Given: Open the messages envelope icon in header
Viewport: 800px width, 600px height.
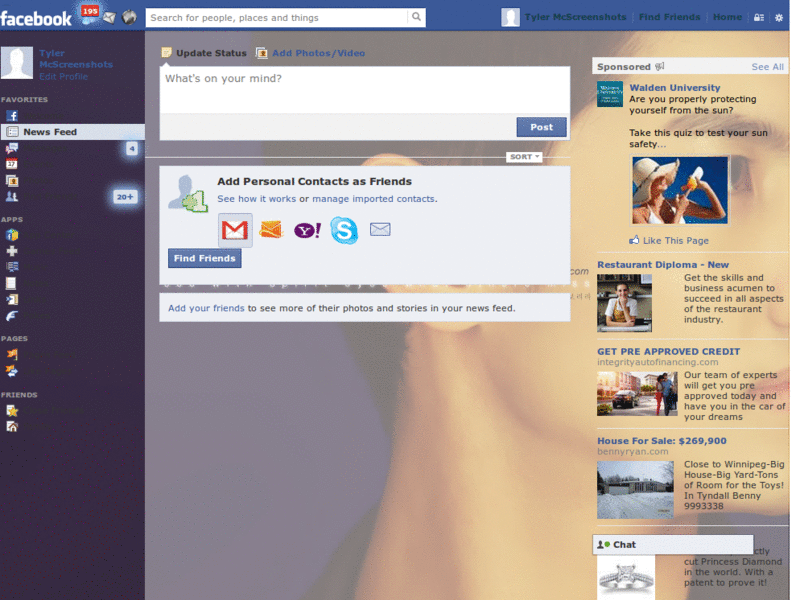Looking at the screenshot, I should point(109,18).
